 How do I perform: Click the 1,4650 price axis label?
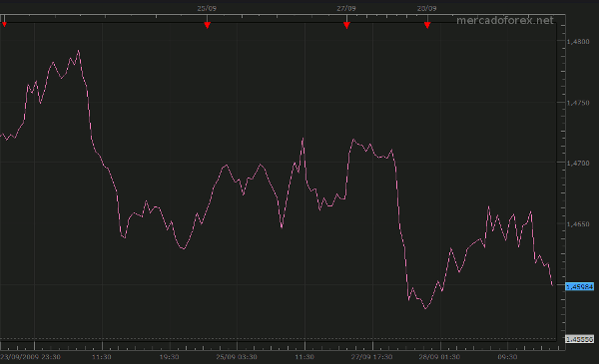point(578,224)
